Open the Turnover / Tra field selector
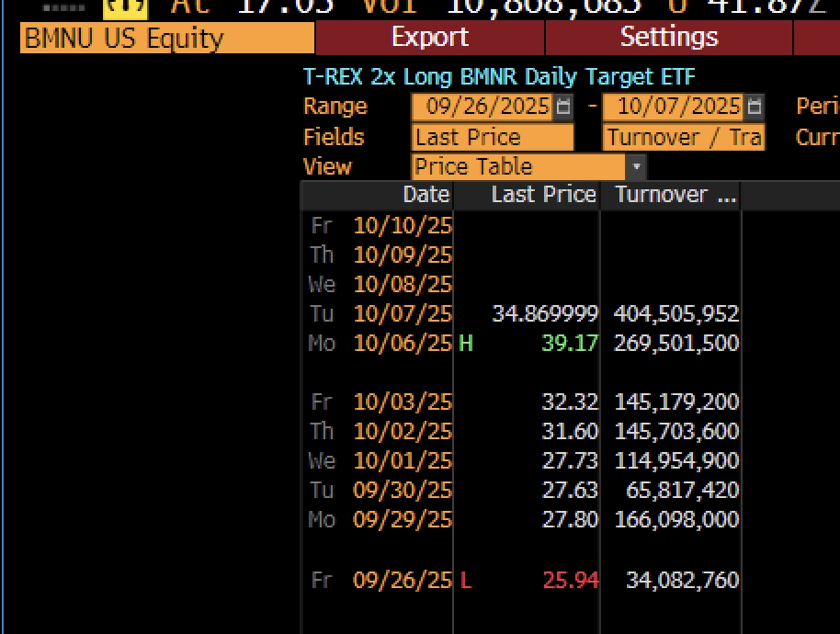 tap(683, 138)
